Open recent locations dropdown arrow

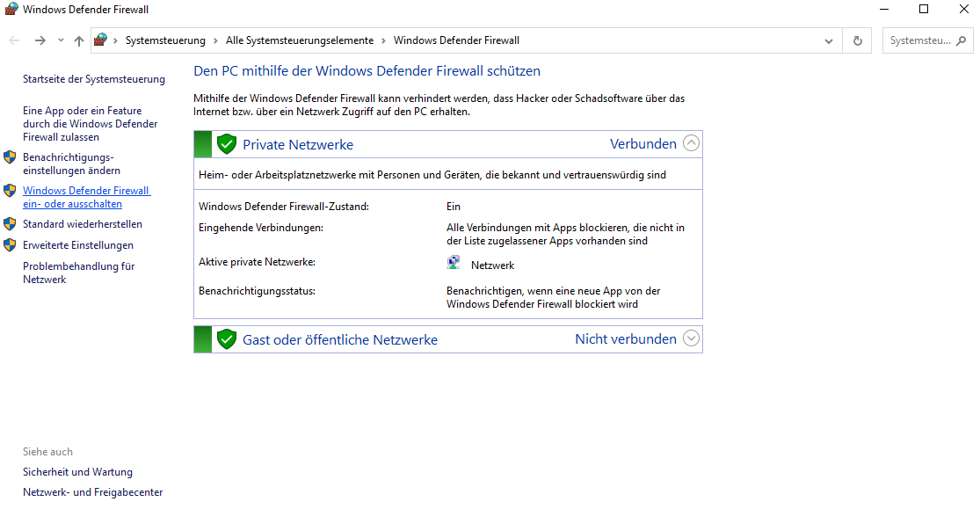click(61, 40)
